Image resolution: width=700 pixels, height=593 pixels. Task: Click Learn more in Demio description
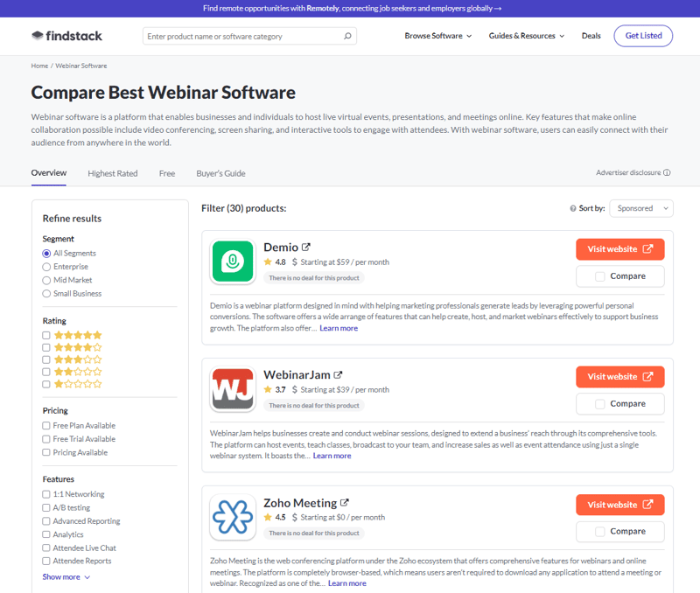(x=339, y=328)
